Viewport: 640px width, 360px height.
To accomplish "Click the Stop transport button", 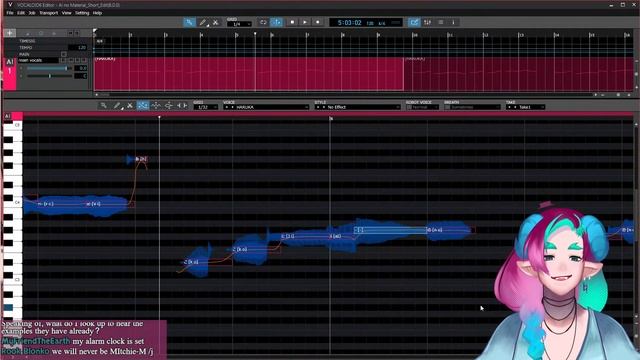I will tap(292, 22).
